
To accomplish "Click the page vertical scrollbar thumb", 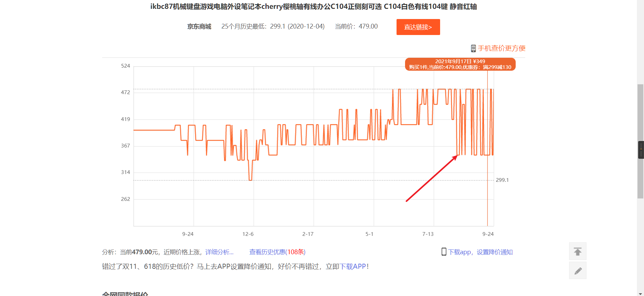I will coord(640,141).
